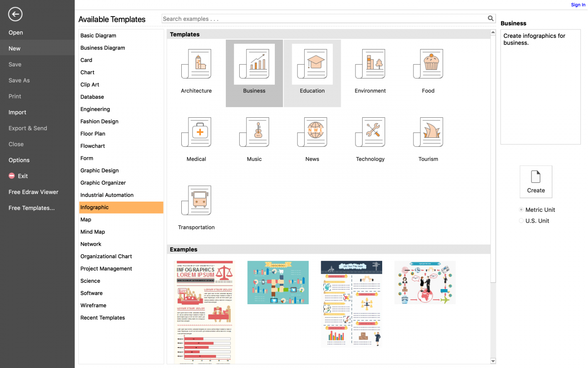
Task: Open the Flowchart category
Action: (x=93, y=146)
